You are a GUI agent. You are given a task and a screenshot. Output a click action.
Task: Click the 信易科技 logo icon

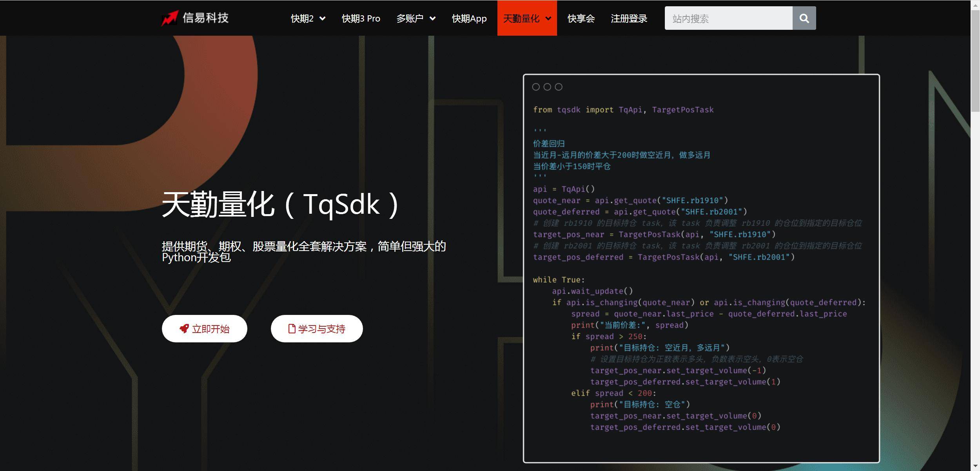(170, 18)
